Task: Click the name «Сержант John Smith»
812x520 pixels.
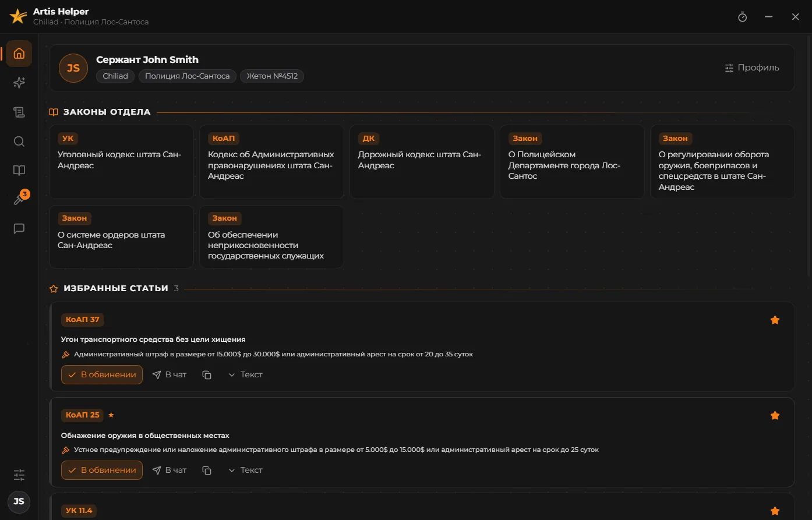Action: pyautogui.click(x=147, y=59)
